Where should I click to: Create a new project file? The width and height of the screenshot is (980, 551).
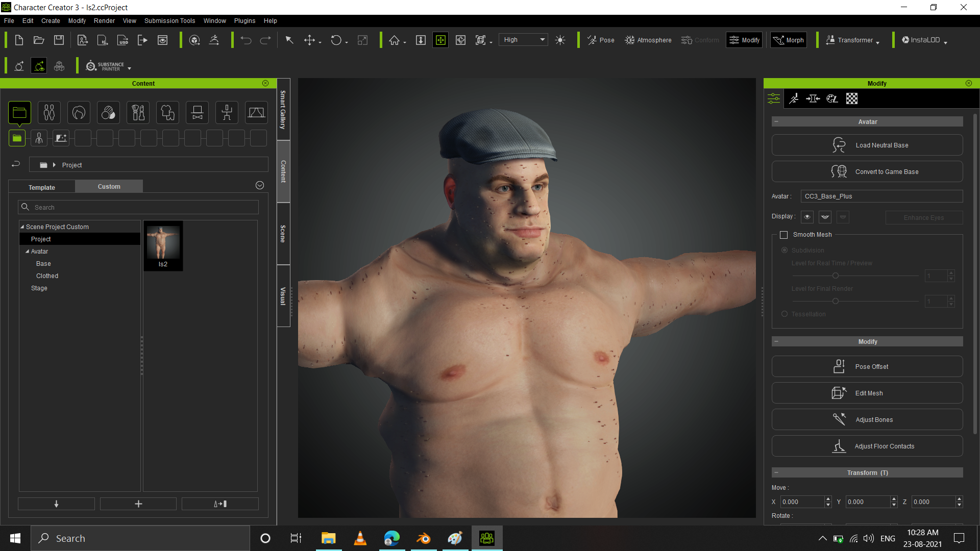19,40
